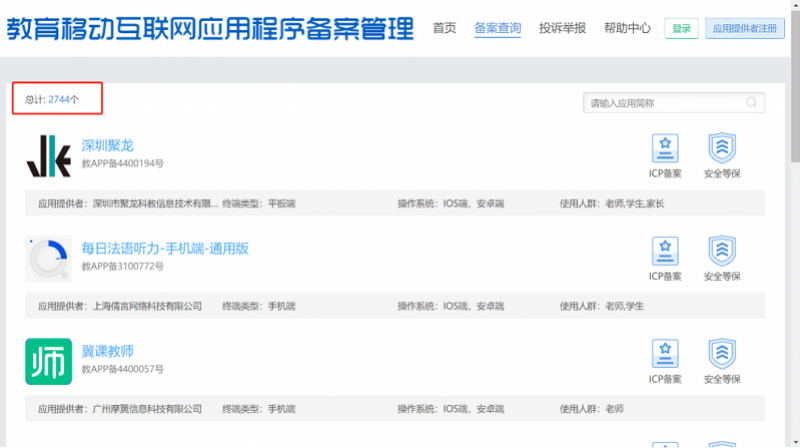Image resolution: width=800 pixels, height=448 pixels.
Task: Open the 深圳聚龙 app title link
Action: click(108, 145)
